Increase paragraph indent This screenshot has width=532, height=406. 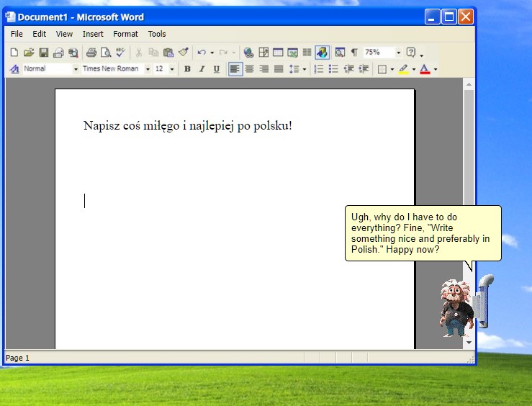point(364,69)
